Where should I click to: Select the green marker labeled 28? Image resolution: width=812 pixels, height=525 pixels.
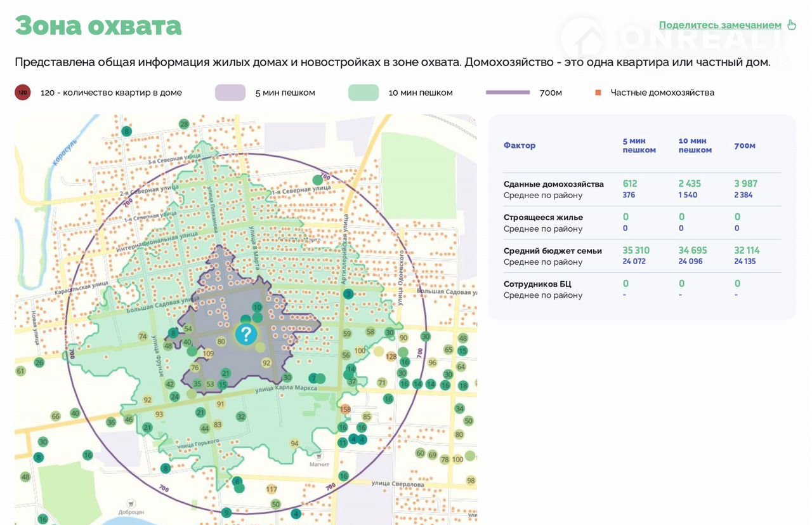[184, 124]
